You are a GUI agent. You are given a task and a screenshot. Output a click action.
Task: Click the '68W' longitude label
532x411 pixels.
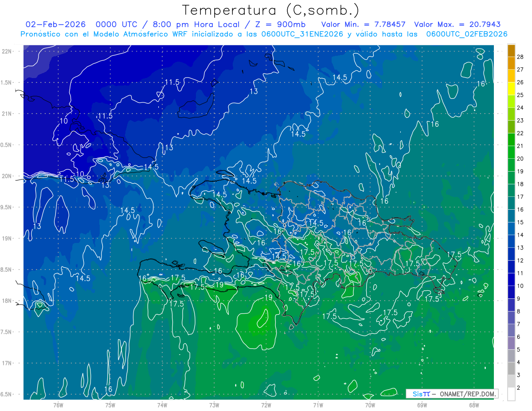tap(474, 405)
